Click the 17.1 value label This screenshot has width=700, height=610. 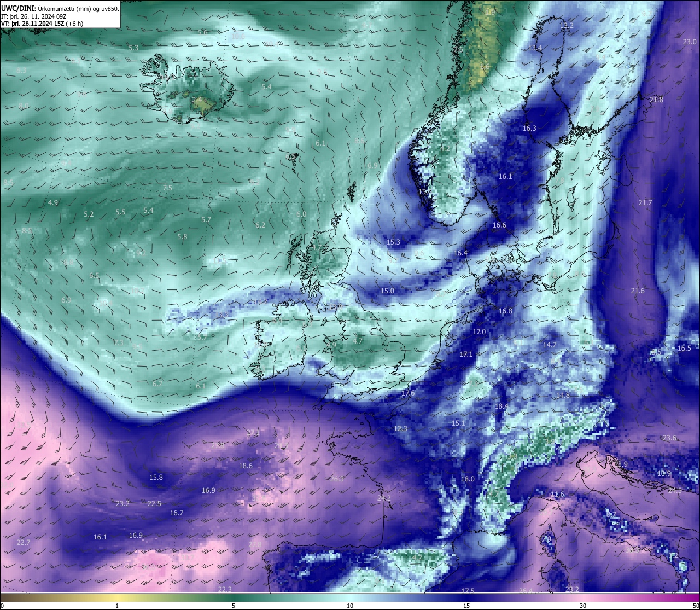[466, 354]
